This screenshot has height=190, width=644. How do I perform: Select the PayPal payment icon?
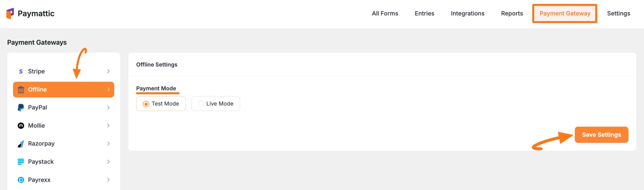tap(21, 107)
